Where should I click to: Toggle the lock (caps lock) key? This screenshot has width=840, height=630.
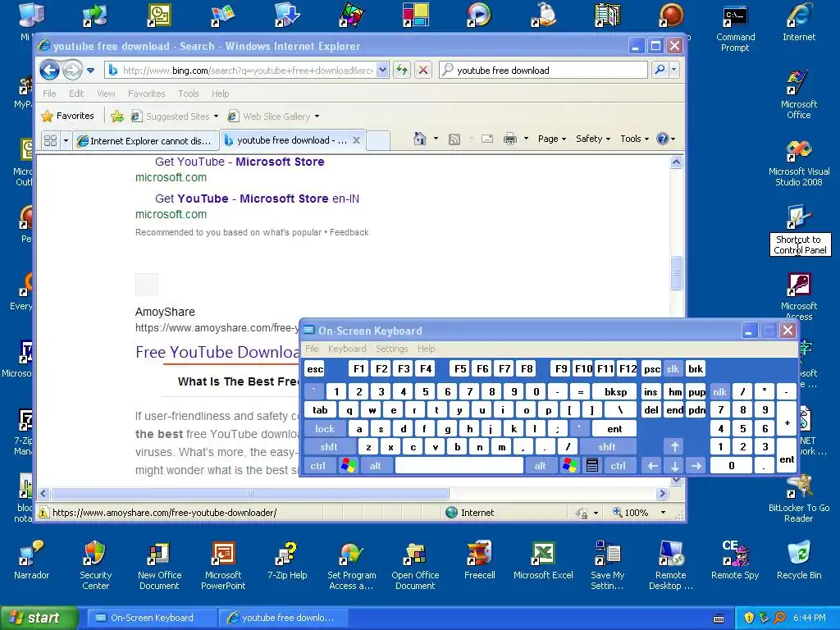[325, 428]
